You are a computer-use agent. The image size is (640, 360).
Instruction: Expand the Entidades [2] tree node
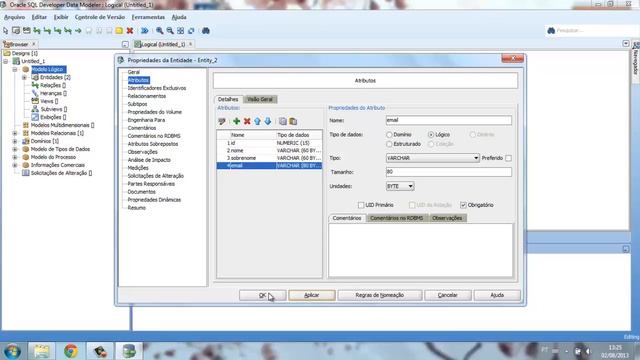pos(24,77)
